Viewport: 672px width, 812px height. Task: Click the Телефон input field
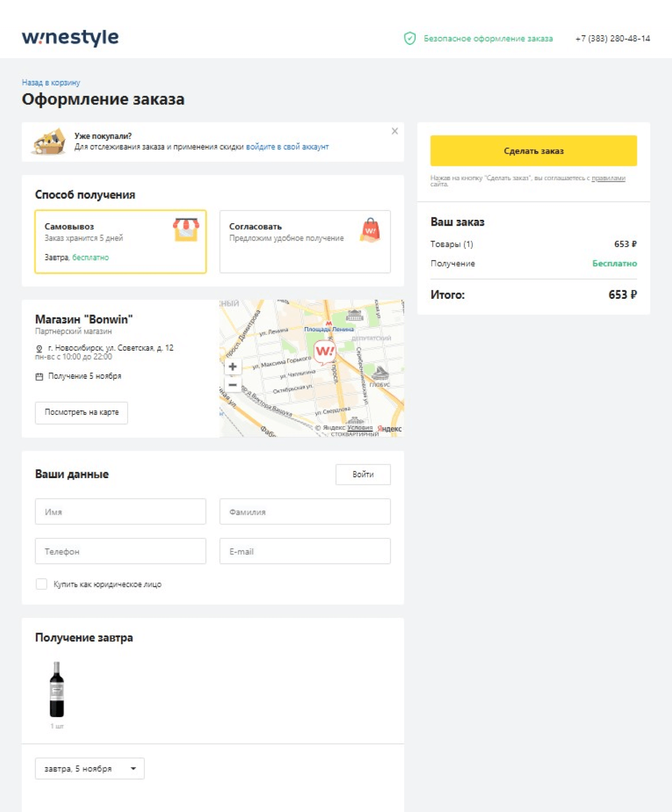(x=121, y=551)
